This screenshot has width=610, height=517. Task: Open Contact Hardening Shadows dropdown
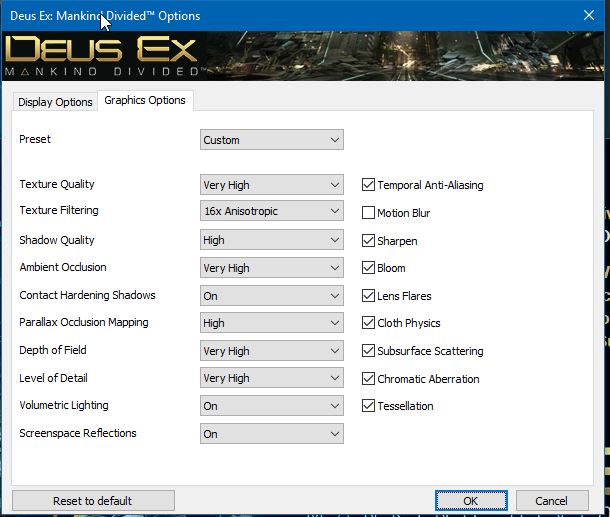pos(272,296)
